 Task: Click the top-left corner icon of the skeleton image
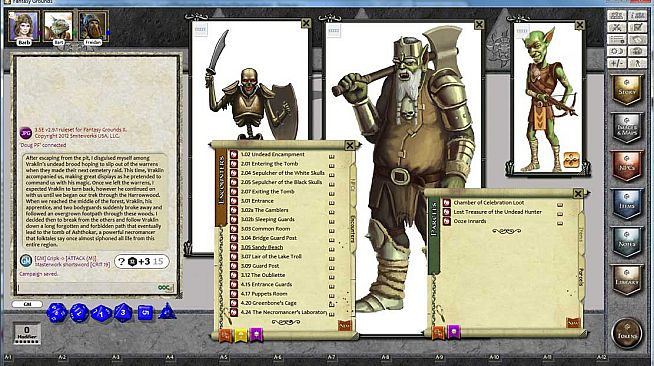point(201,30)
